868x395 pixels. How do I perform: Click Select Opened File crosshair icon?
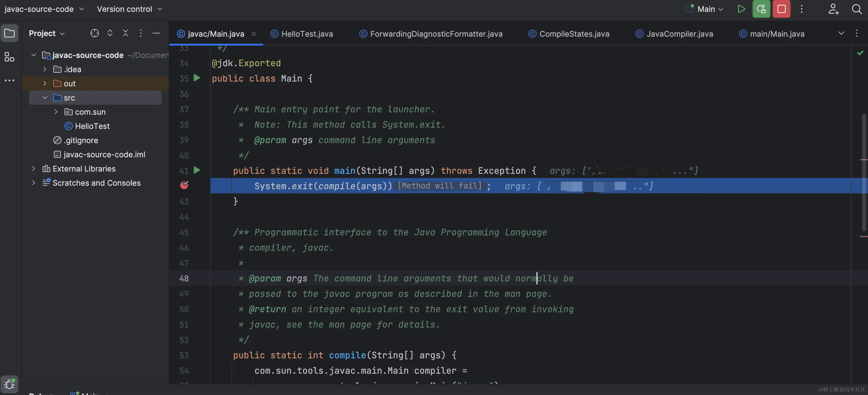coord(94,33)
